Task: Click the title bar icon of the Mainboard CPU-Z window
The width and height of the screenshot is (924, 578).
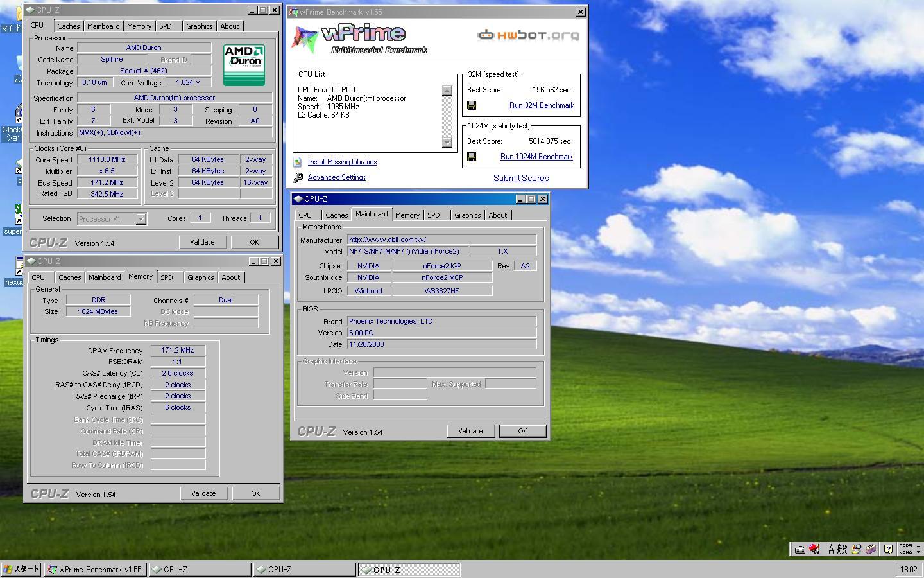Action: pyautogui.click(x=298, y=199)
